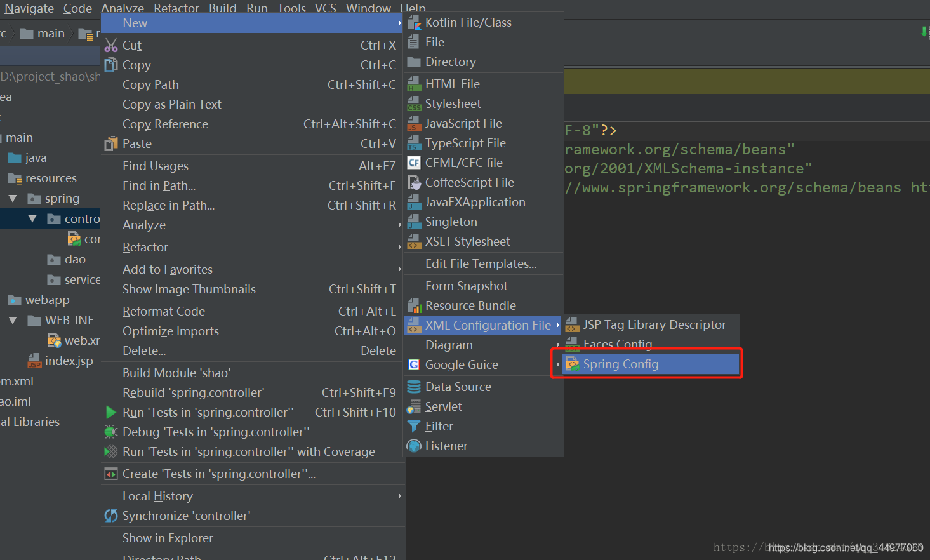Click the JavaFXApplication icon
The width and height of the screenshot is (930, 560).
[x=414, y=202]
